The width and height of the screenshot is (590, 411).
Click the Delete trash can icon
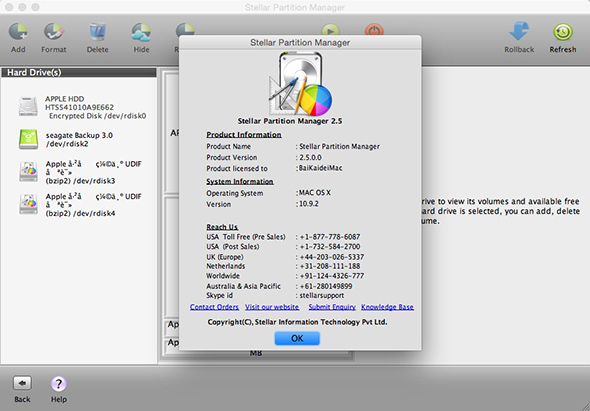click(97, 32)
